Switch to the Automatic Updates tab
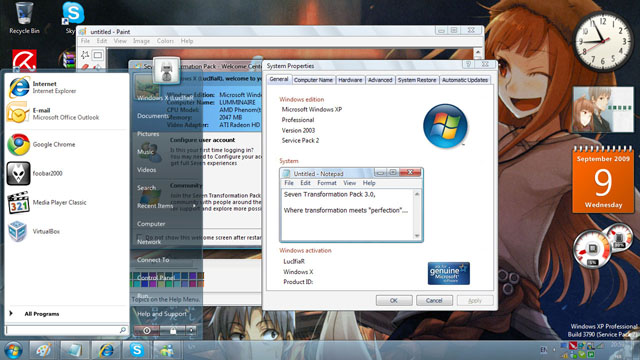Viewport: 640px width, 360px height. [x=464, y=80]
